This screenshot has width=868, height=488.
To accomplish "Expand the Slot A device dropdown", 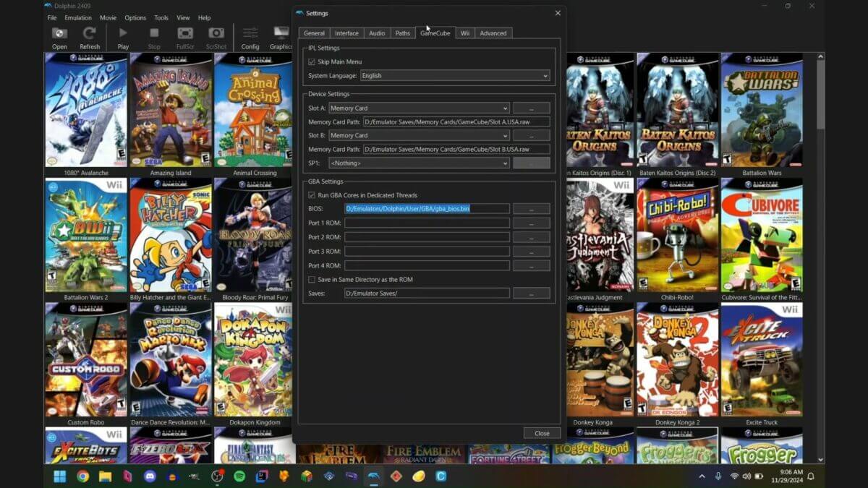I will pyautogui.click(x=419, y=108).
